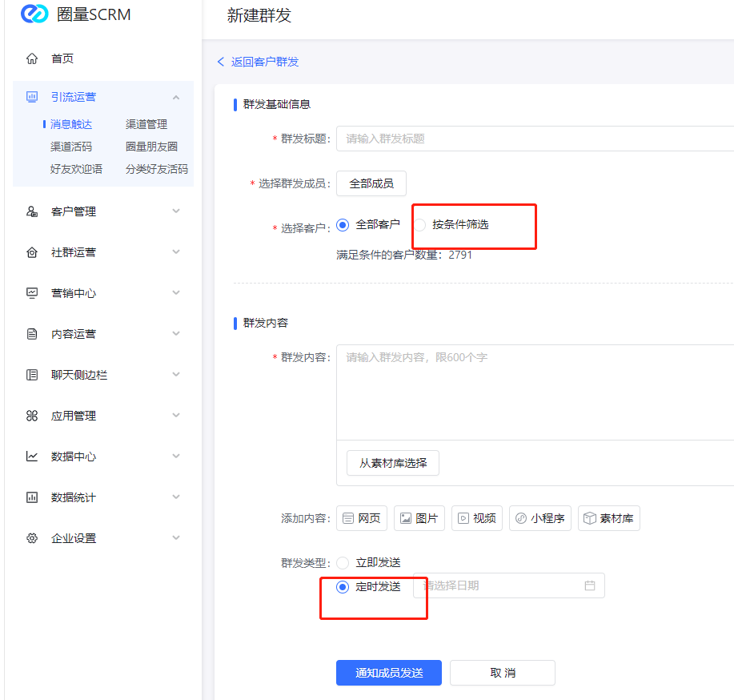This screenshot has width=734, height=700.
Task: Open 圈量朋友圈 submenu item
Action: 151,147
